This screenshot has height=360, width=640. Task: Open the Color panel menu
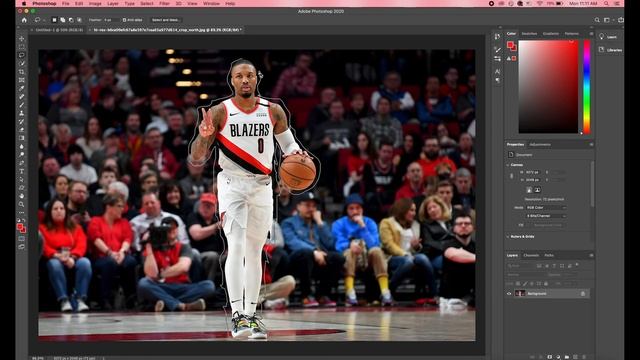[x=591, y=33]
